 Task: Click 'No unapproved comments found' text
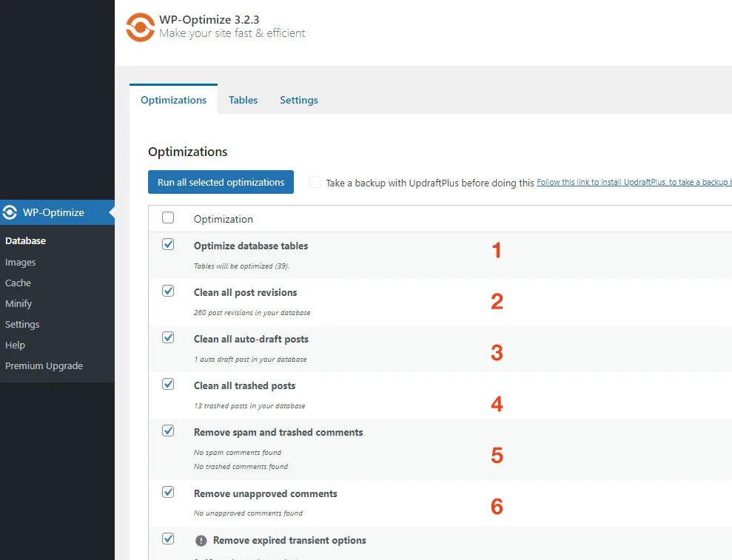point(249,513)
